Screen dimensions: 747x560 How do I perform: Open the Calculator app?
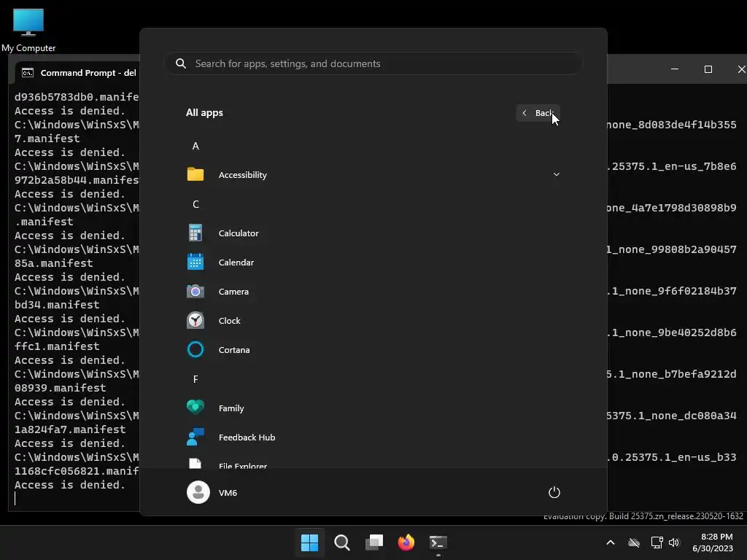(x=373, y=233)
